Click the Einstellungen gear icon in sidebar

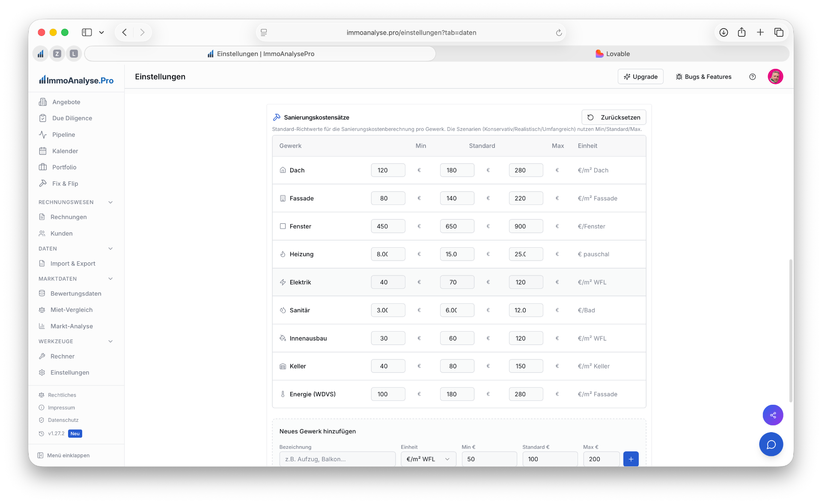(x=42, y=373)
